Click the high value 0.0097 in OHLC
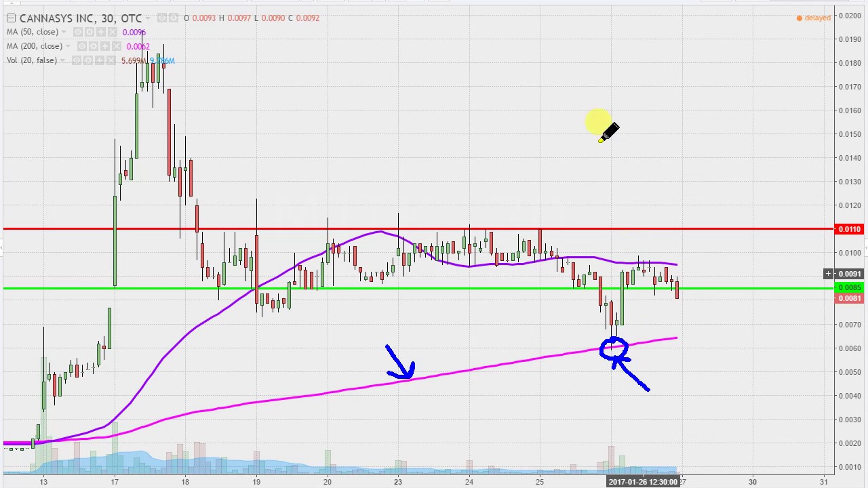 point(239,18)
